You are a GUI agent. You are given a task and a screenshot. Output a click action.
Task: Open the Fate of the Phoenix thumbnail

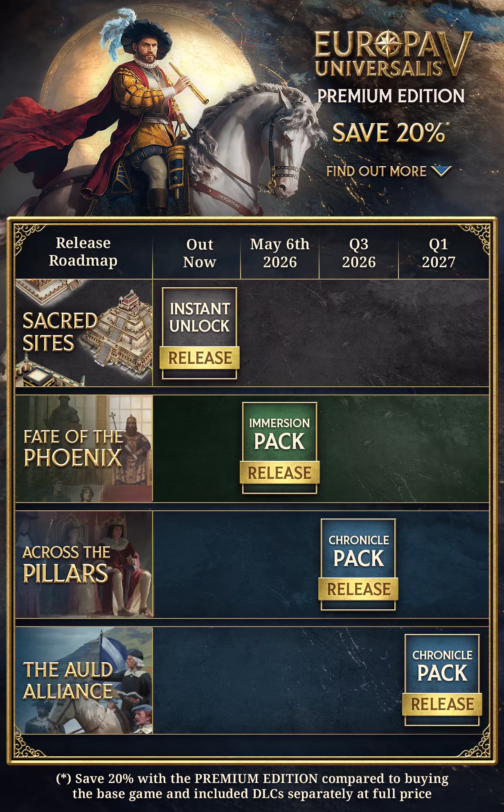click(84, 449)
